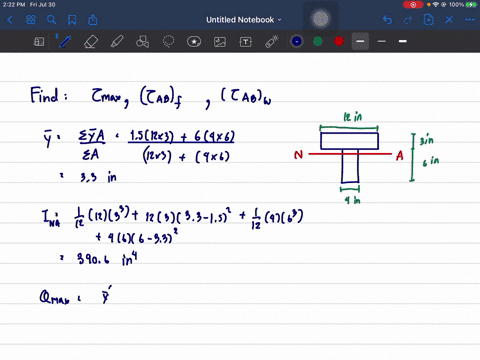480x360 pixels.
Task: Go back with the left chevron
Action: [10, 20]
